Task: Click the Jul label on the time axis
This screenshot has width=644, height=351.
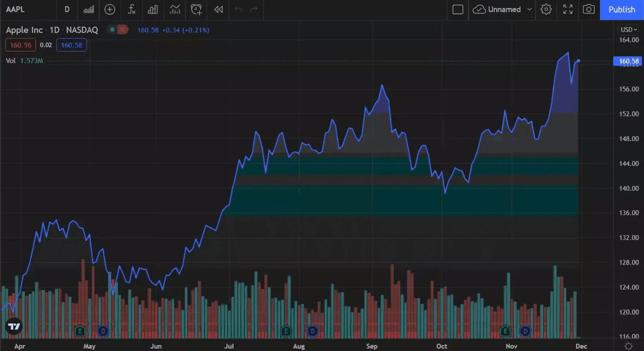Action: pyautogui.click(x=229, y=346)
